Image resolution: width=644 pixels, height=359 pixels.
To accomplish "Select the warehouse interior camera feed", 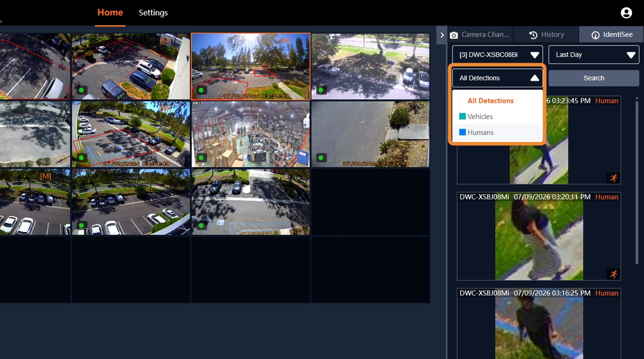I will click(x=251, y=134).
